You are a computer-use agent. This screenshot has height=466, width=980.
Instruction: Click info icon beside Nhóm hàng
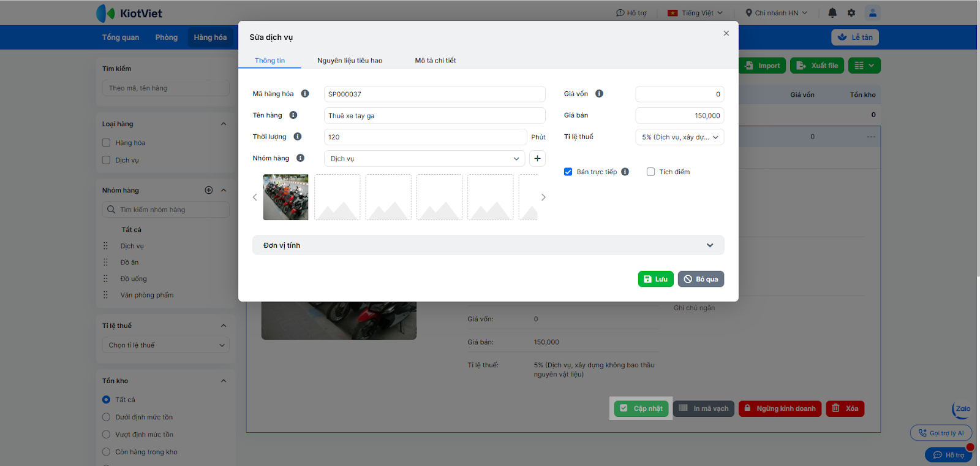coord(300,158)
